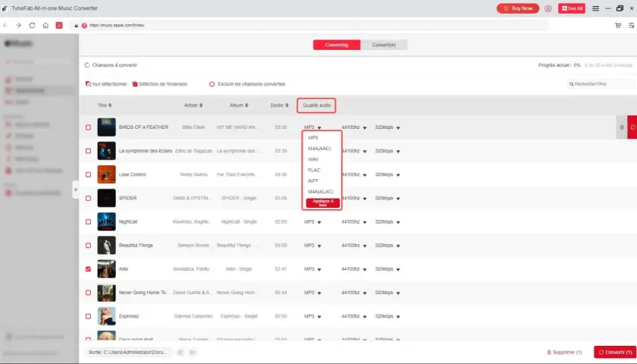
Task: Switch to the Converti(e) tab
Action: pyautogui.click(x=384, y=45)
